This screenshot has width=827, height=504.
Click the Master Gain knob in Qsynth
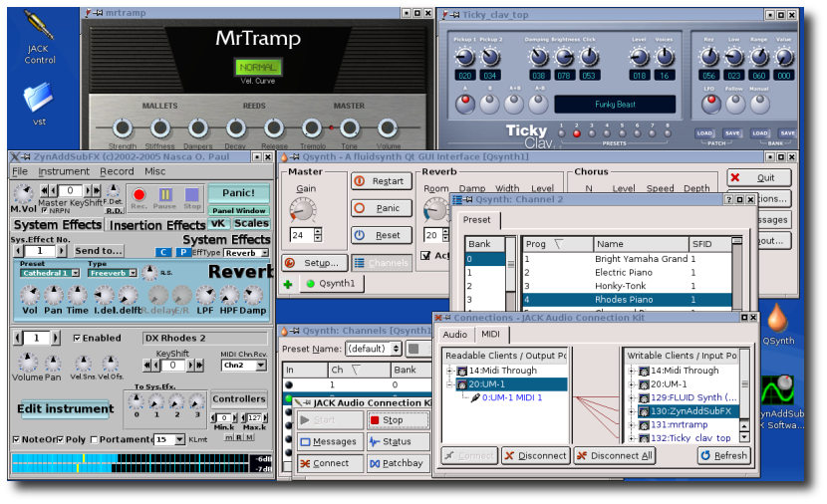tap(302, 208)
